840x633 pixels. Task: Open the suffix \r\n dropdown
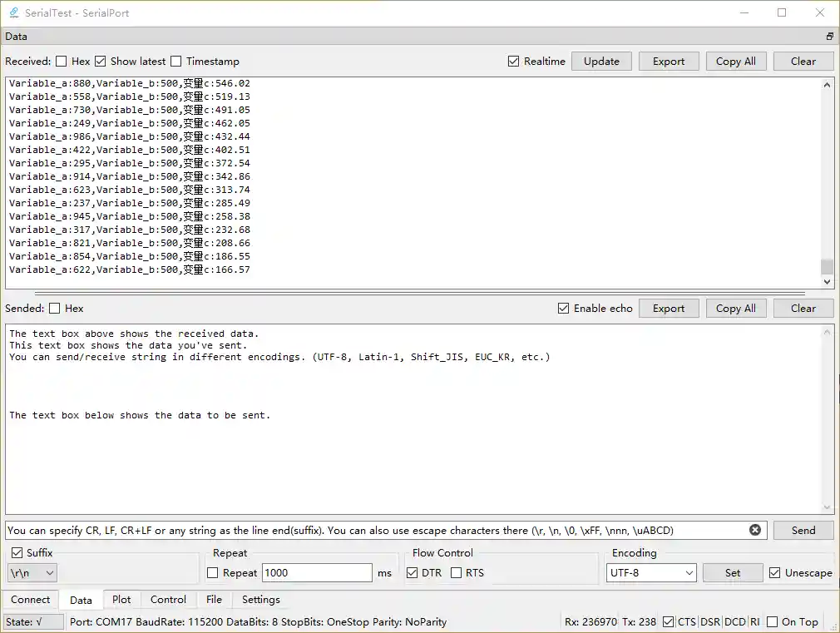tap(32, 573)
